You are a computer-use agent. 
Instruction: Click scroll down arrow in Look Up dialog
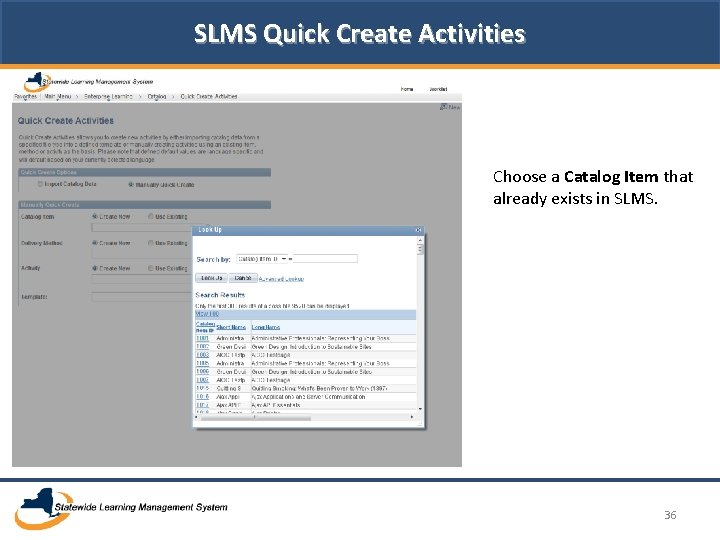[x=420, y=409]
